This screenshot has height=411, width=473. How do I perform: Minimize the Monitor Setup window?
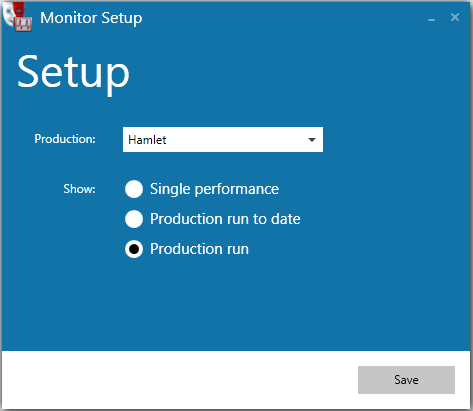point(431,18)
